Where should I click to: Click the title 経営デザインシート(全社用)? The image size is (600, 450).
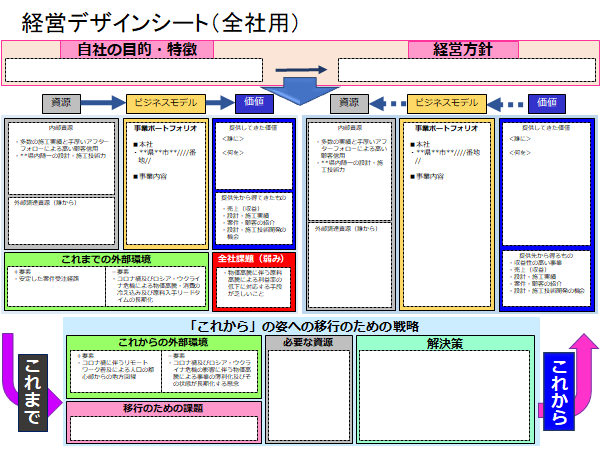click(160, 23)
